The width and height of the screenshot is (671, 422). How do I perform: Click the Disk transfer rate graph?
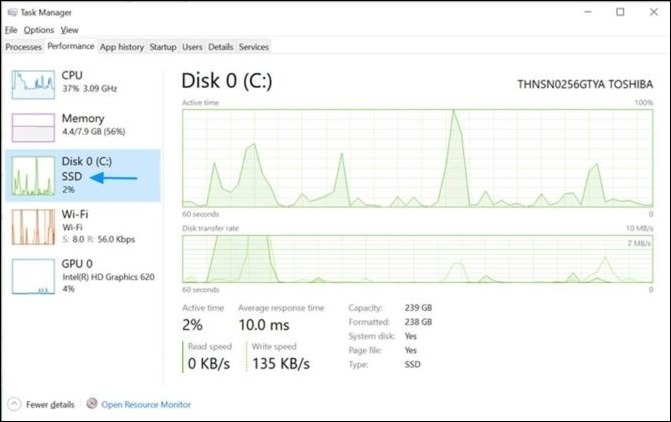(x=417, y=258)
